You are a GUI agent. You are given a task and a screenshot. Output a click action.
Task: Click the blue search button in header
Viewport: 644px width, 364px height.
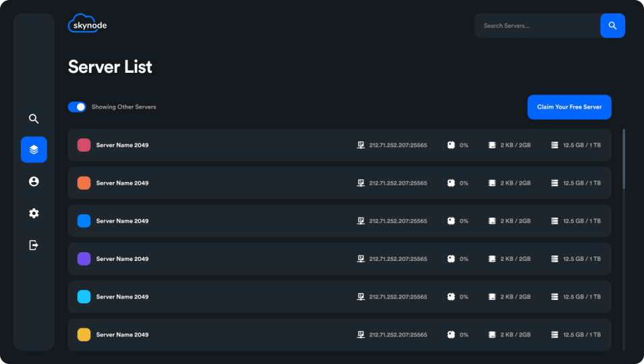612,26
